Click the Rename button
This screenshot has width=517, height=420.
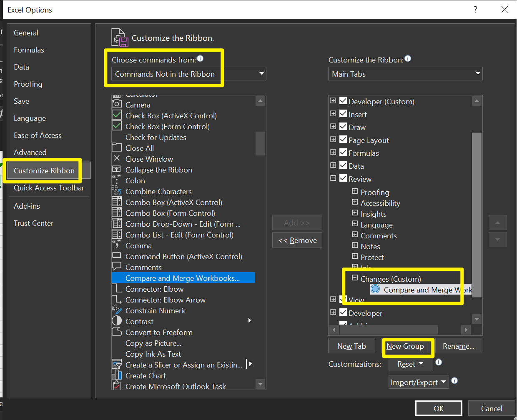459,346
